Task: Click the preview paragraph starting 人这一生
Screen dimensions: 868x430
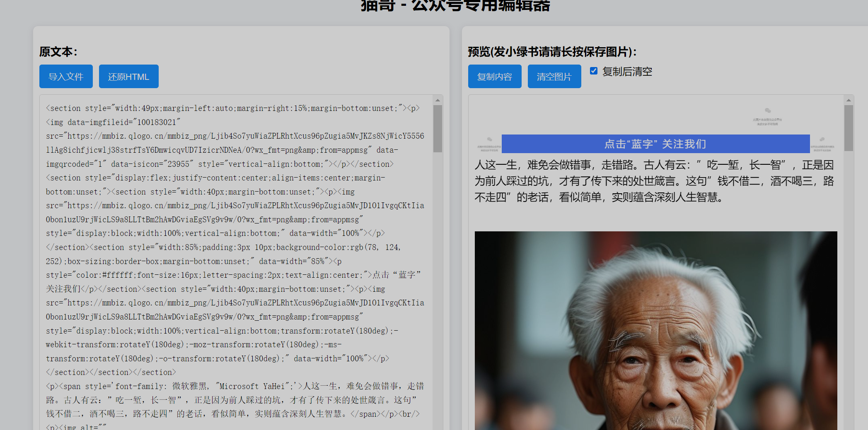Action: click(x=655, y=181)
